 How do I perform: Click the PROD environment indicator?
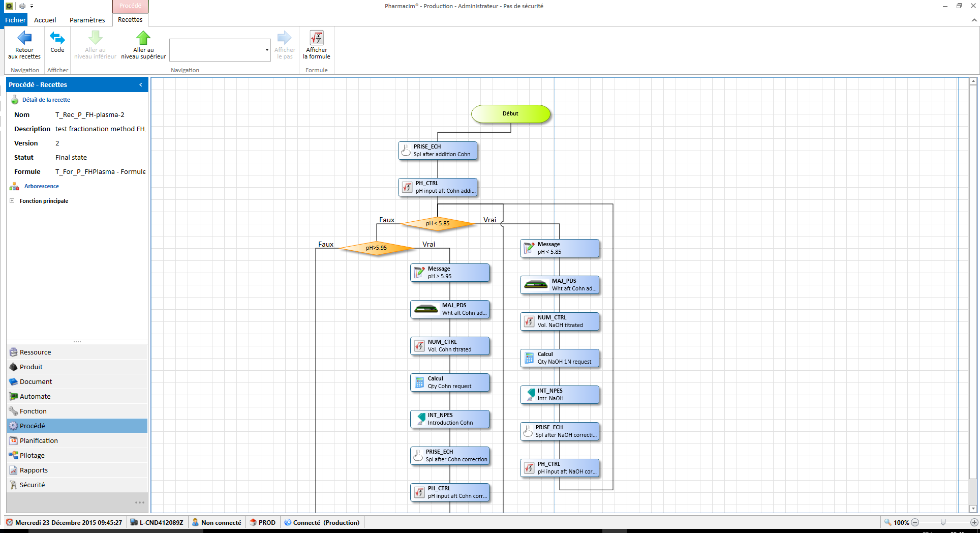pos(263,522)
